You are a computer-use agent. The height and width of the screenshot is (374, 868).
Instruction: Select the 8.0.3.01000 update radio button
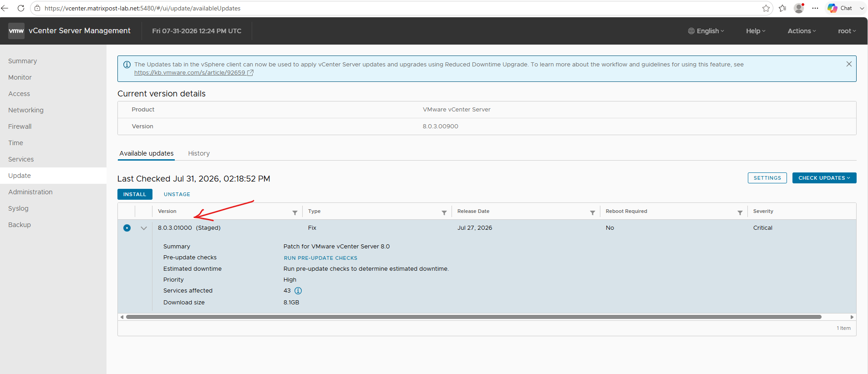(127, 228)
